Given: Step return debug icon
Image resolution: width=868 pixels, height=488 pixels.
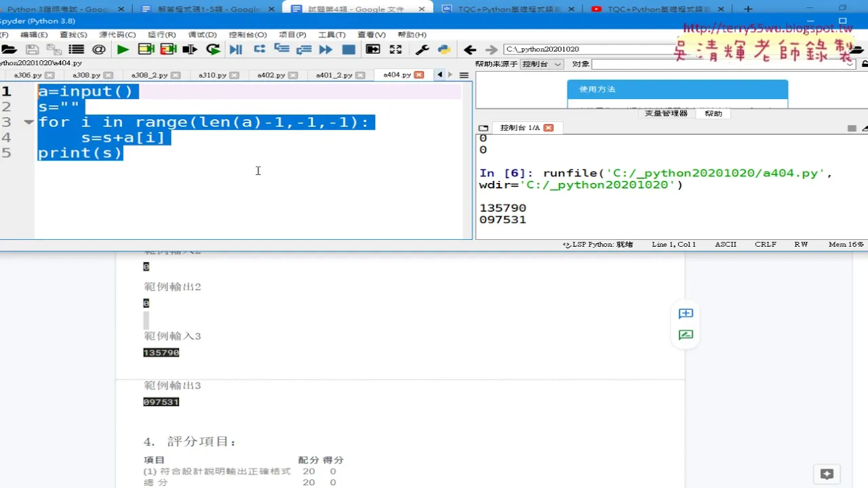Looking at the screenshot, I should [304, 49].
